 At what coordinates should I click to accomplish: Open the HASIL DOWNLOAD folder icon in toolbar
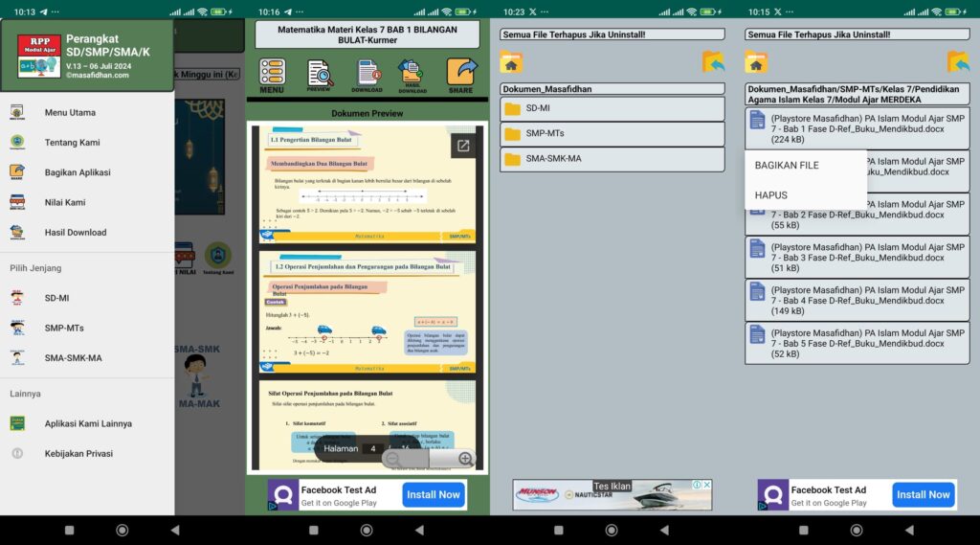click(412, 77)
